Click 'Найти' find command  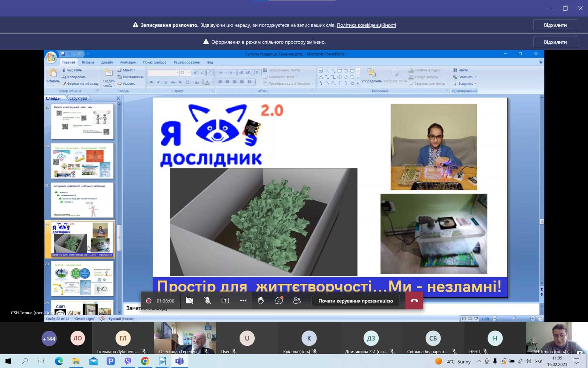pos(460,70)
